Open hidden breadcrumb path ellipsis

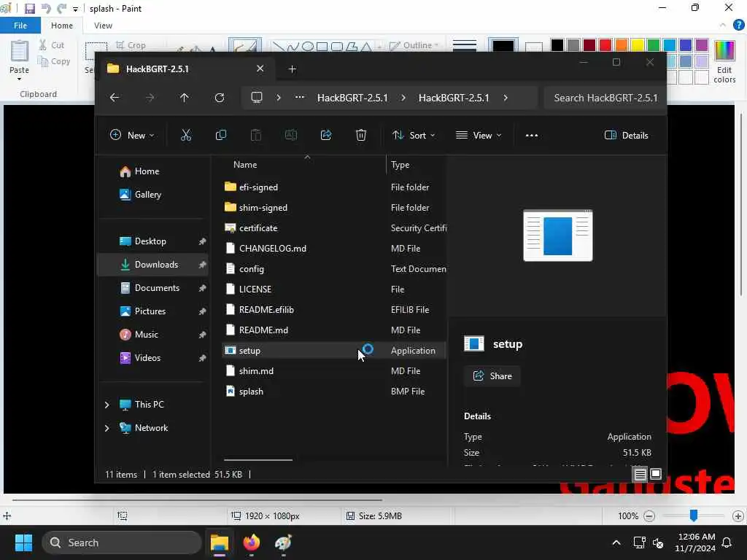[x=300, y=98]
